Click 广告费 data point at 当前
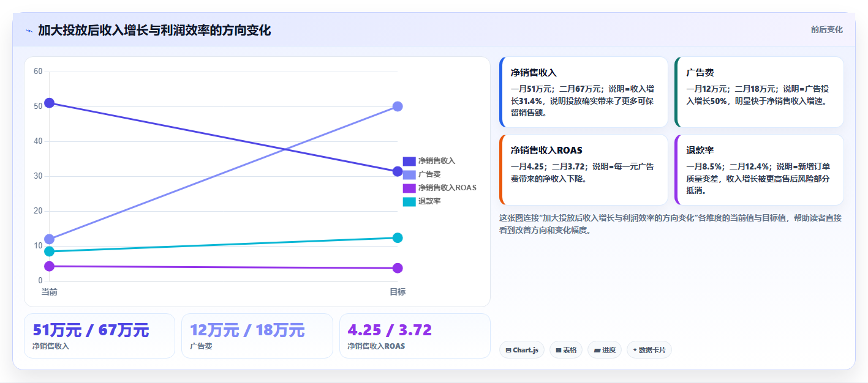This screenshot has height=383, width=868. coord(50,239)
